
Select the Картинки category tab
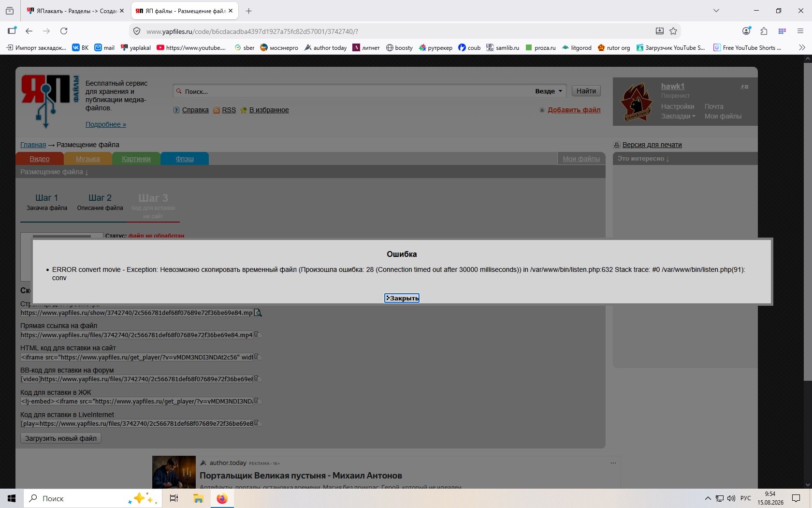tap(136, 159)
